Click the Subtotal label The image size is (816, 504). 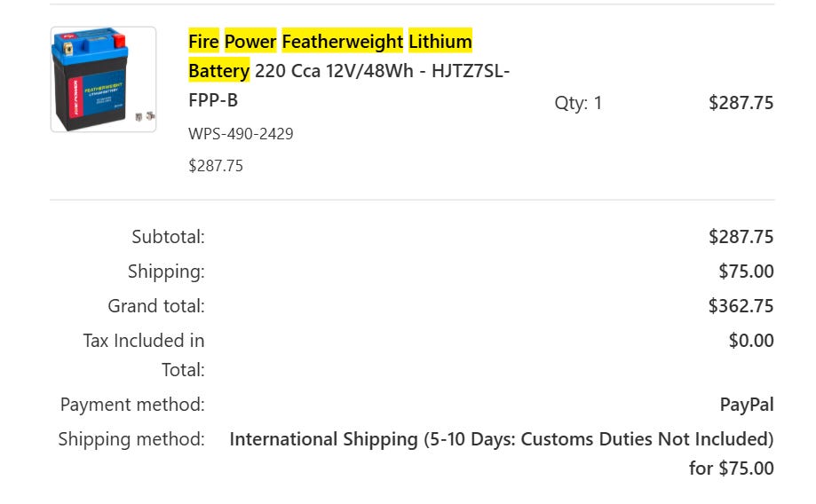(x=168, y=237)
